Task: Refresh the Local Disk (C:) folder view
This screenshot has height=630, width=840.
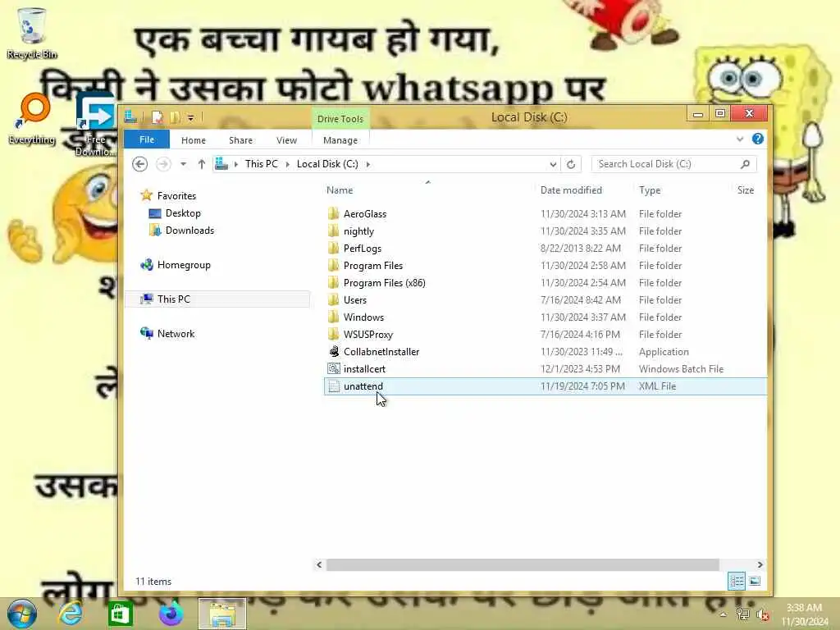Action: point(571,164)
